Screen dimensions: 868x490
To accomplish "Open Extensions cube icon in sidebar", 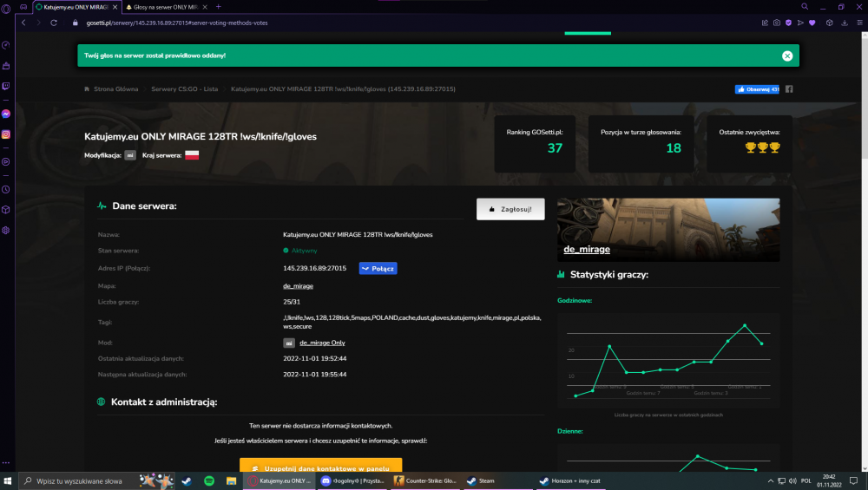I will 6,210.
